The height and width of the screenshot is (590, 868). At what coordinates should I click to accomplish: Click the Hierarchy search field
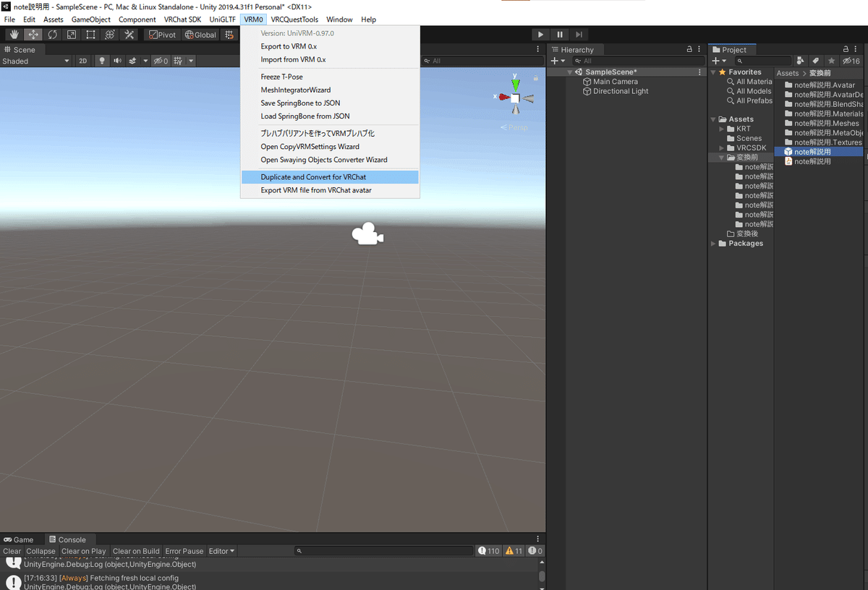tap(637, 61)
